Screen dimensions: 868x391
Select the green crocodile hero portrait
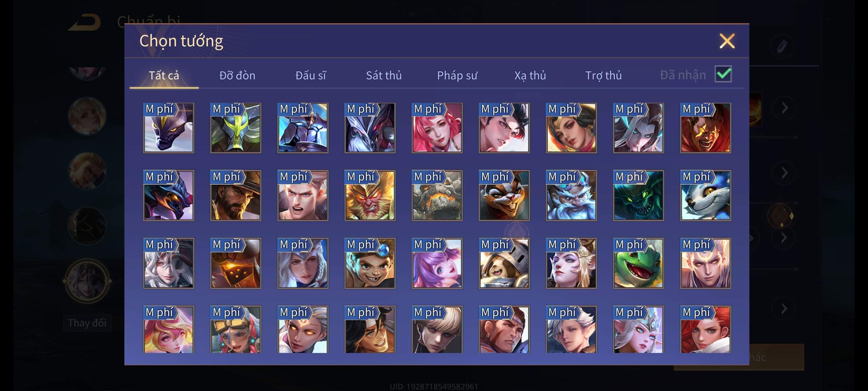click(638, 263)
